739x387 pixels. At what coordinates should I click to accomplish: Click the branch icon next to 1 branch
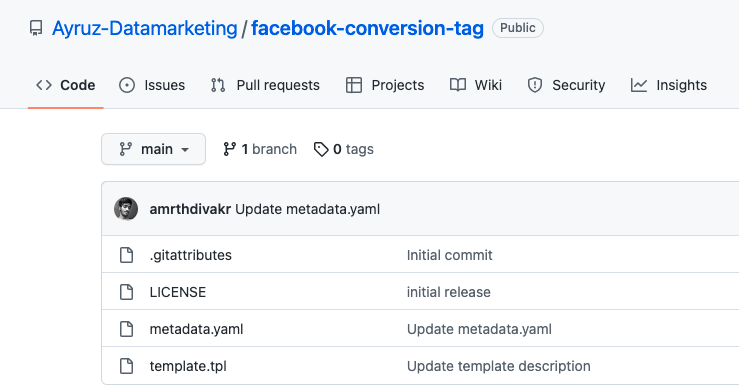(x=230, y=149)
